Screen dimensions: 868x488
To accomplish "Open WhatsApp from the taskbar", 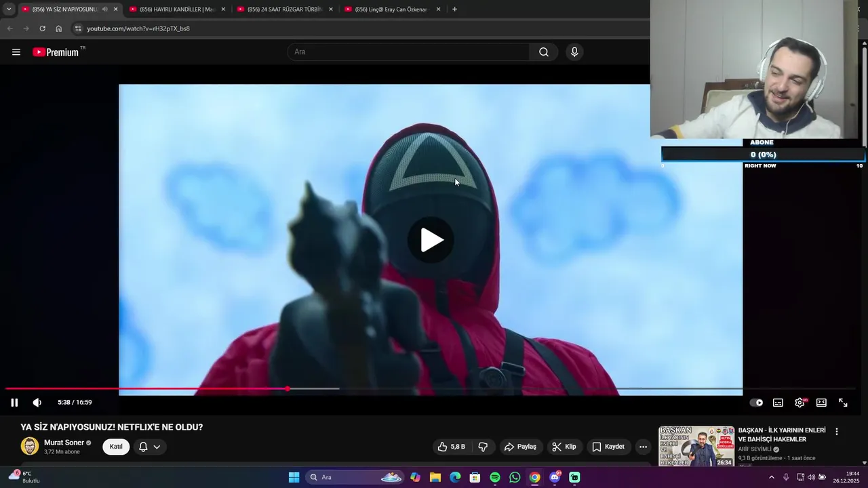I will [515, 478].
